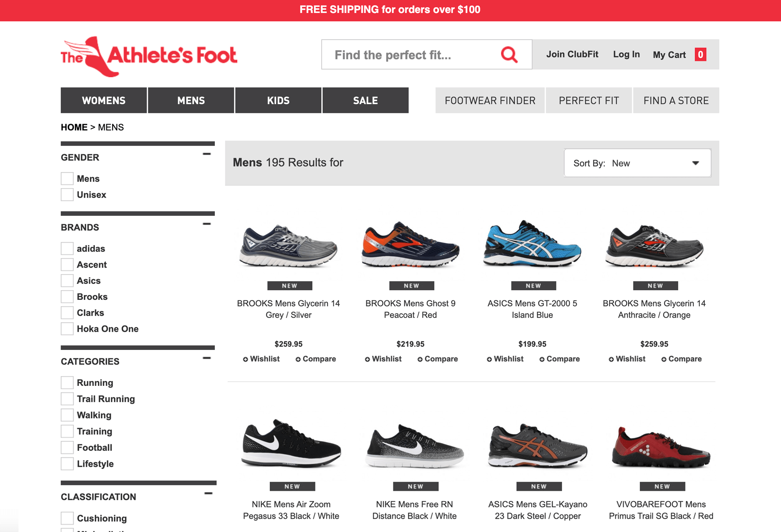This screenshot has height=532, width=781.
Task: Compare the ASICS GT-2000 5 shoe
Action: [x=560, y=359]
